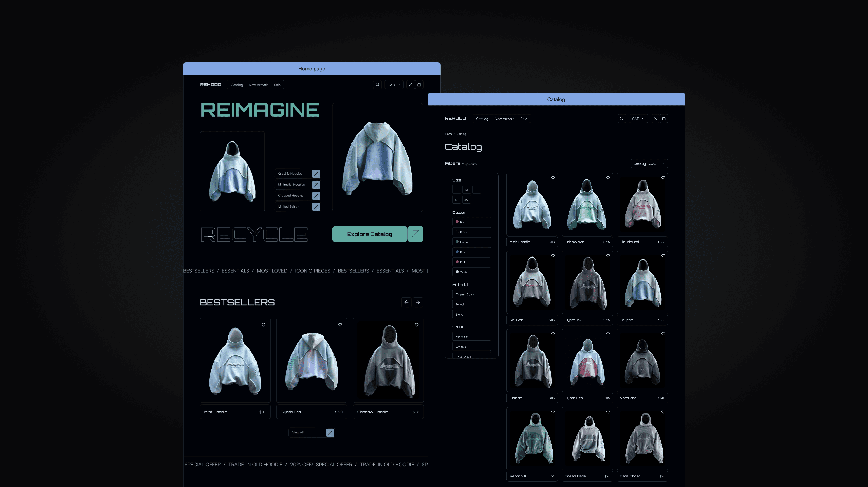Open account icon in Home page header

click(410, 85)
